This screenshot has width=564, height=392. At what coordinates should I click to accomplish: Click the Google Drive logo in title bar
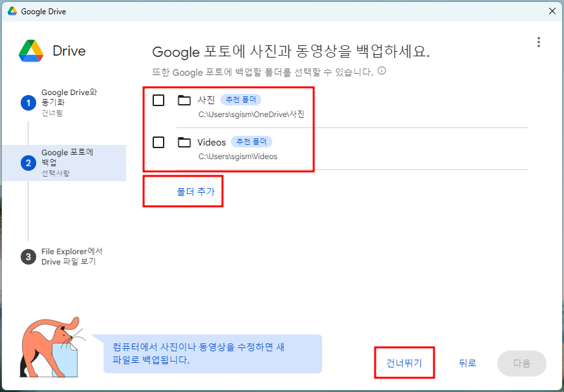pyautogui.click(x=12, y=11)
